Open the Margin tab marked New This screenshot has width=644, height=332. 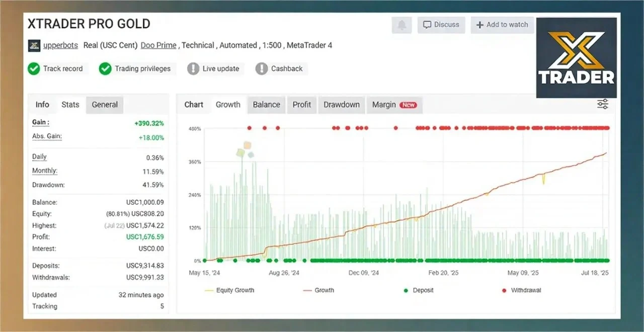click(x=394, y=105)
